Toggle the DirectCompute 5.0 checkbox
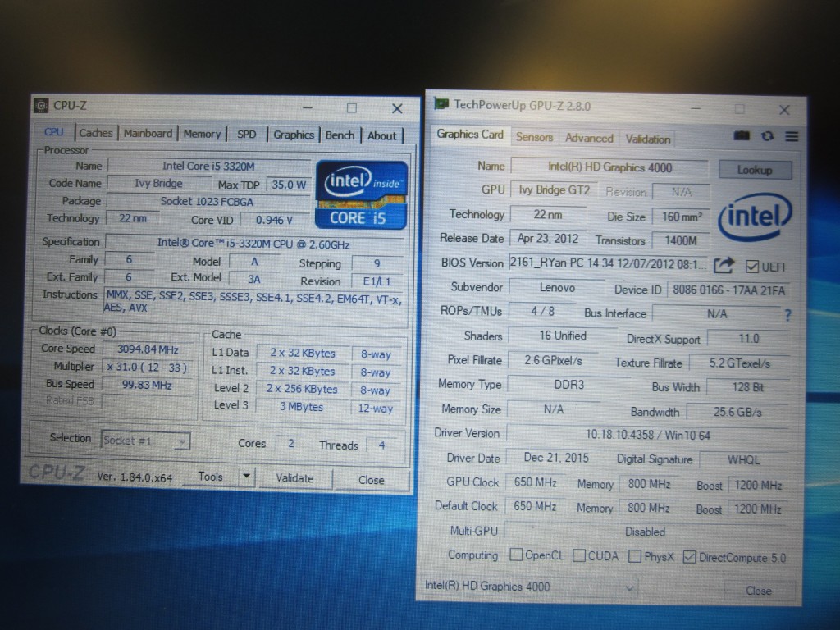The image size is (840, 630). click(x=689, y=557)
